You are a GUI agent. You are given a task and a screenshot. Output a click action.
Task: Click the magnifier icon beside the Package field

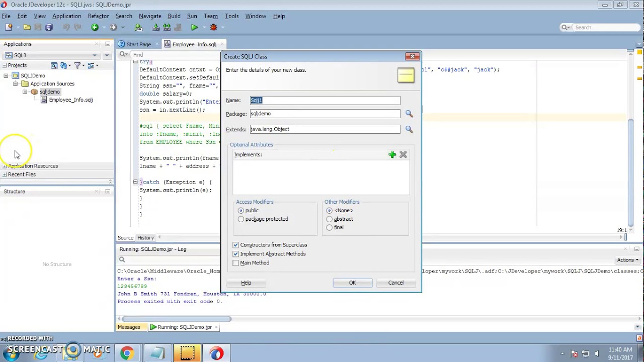click(x=409, y=114)
